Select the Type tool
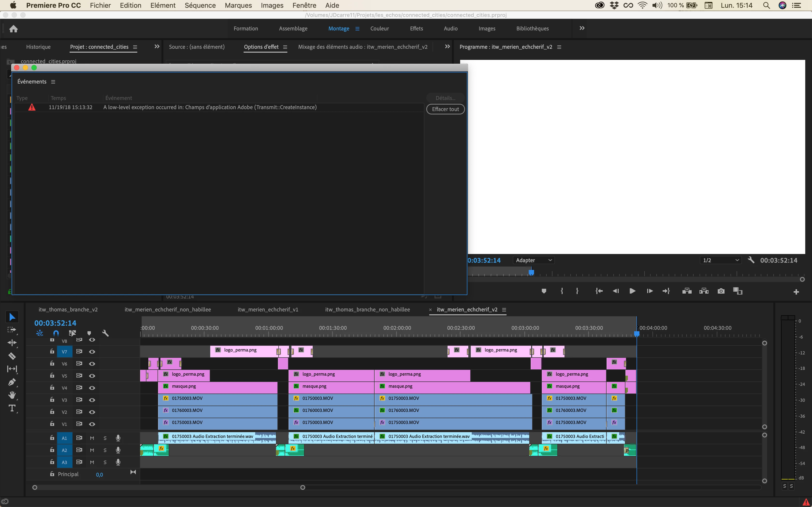This screenshot has height=507, width=812. (12, 408)
